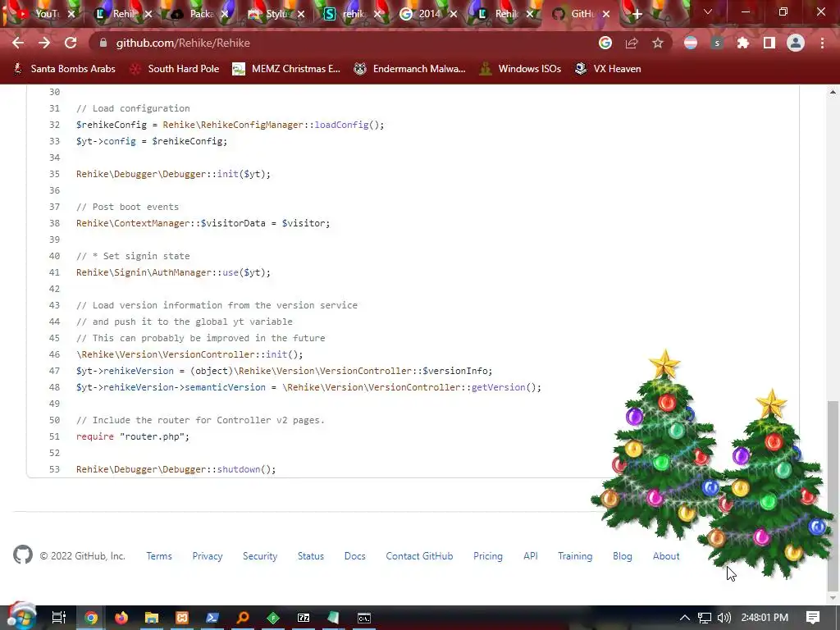Image resolution: width=840 pixels, height=630 pixels.
Task: Click the Google icon in the address bar
Action: 605,43
